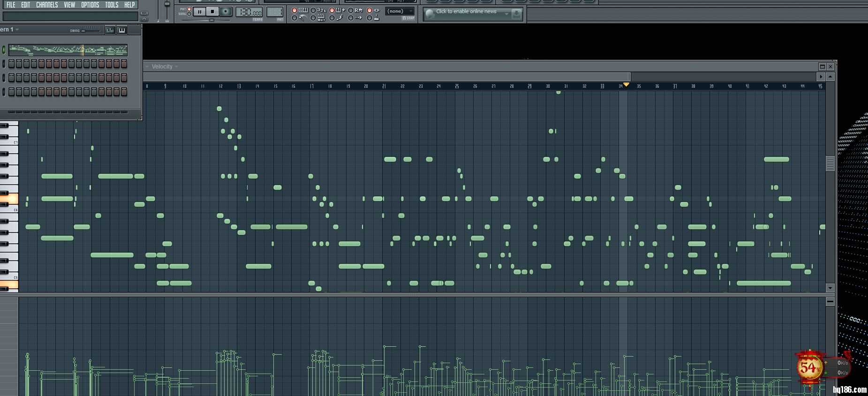
Task: Open the HELP menu
Action: coord(129,5)
